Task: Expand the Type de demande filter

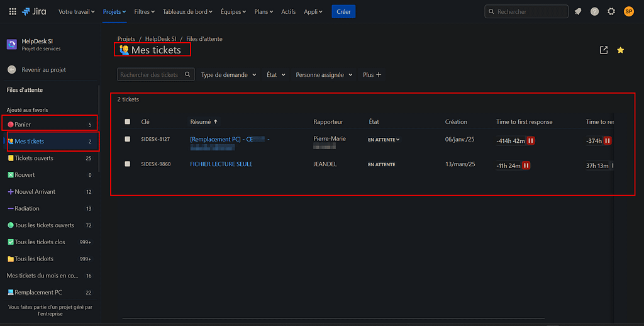Action: (229, 75)
